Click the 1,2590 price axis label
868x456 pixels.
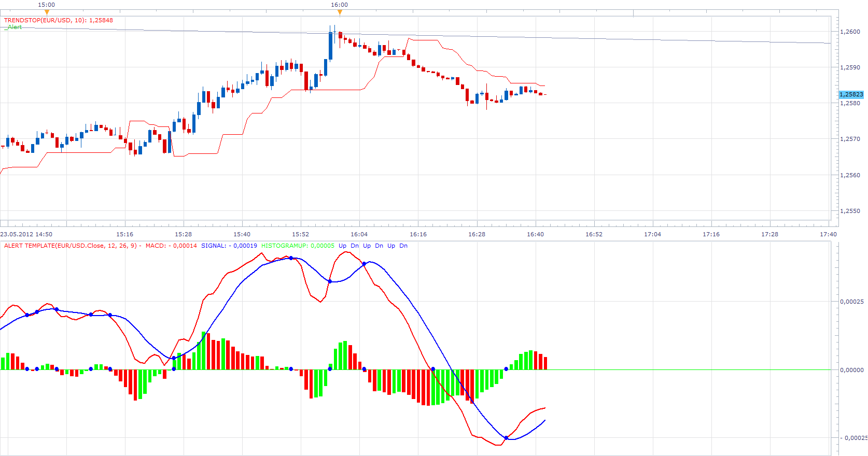(x=850, y=67)
